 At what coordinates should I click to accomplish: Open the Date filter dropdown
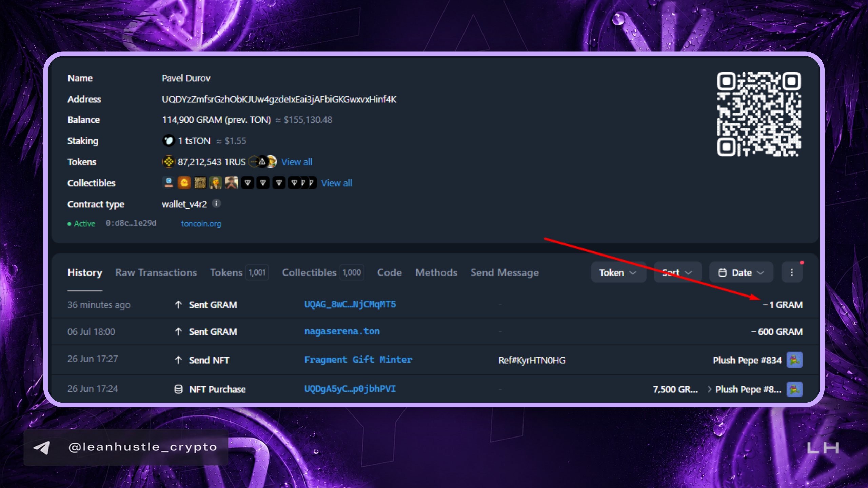coord(741,272)
